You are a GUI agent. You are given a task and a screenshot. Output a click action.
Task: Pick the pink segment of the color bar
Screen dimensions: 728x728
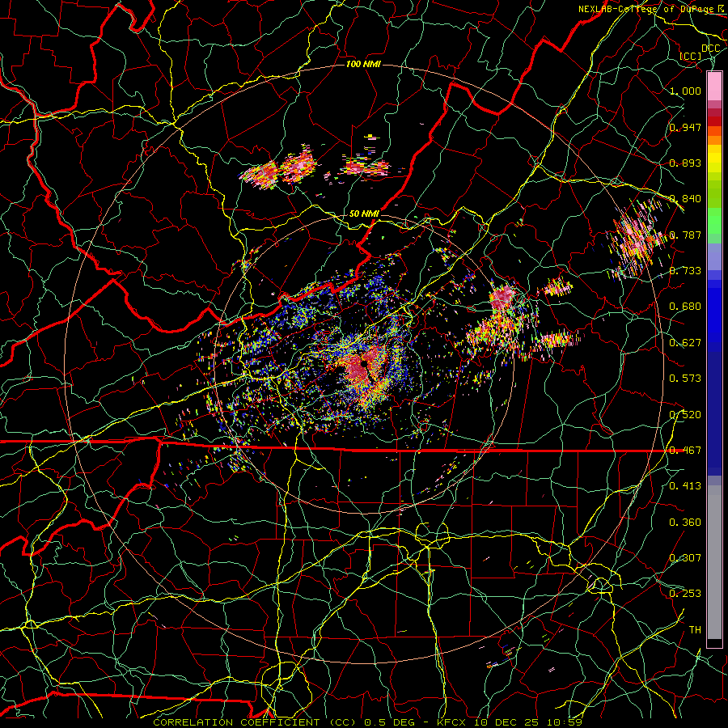tap(714, 87)
